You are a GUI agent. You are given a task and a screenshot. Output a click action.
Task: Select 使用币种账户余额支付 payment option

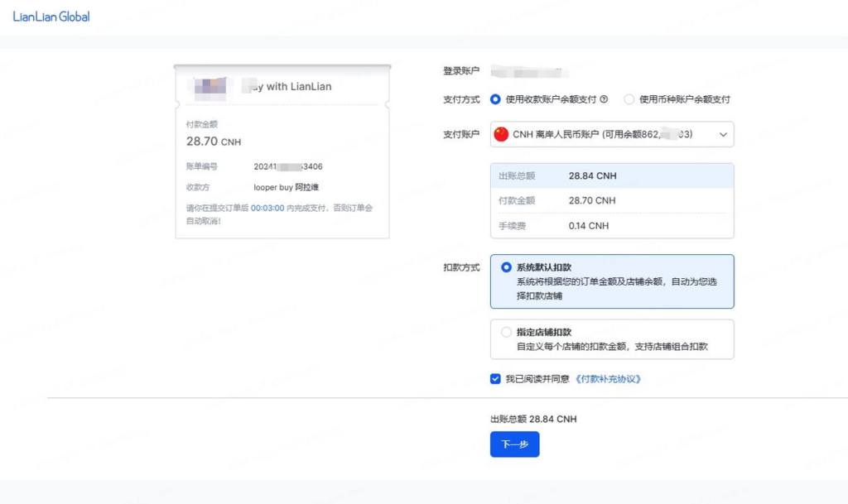[628, 98]
